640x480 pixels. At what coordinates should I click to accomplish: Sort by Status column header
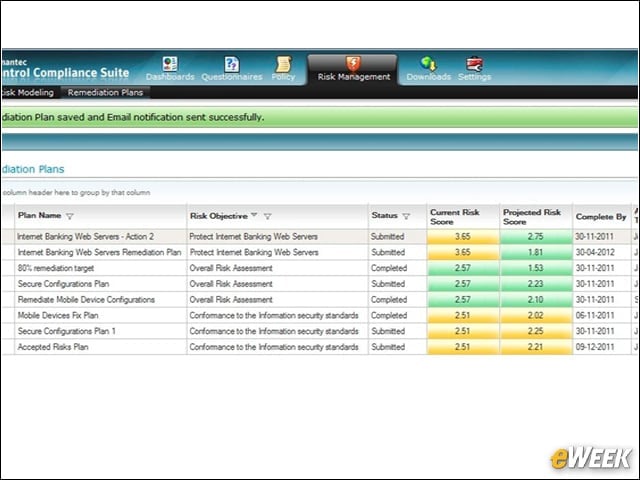tap(384, 216)
